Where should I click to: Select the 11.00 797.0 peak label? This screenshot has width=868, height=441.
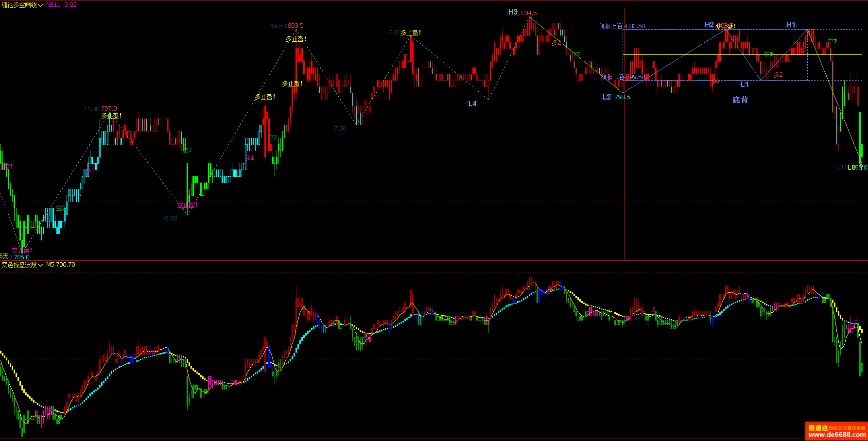(x=100, y=109)
